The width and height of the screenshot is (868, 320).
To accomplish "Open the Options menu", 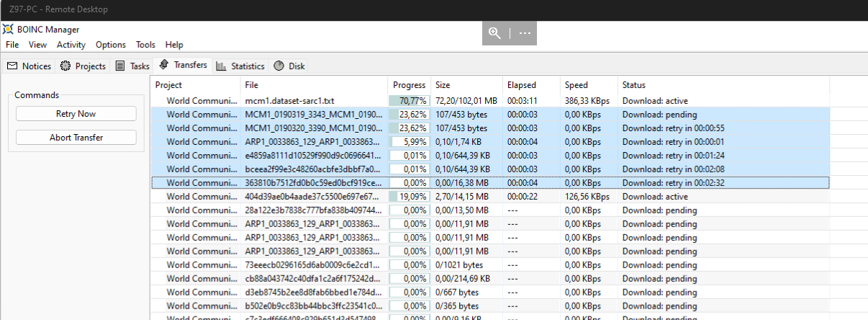I will (x=111, y=45).
